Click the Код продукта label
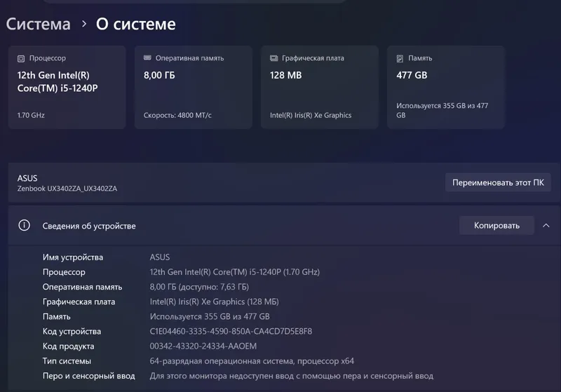 pyautogui.click(x=68, y=346)
